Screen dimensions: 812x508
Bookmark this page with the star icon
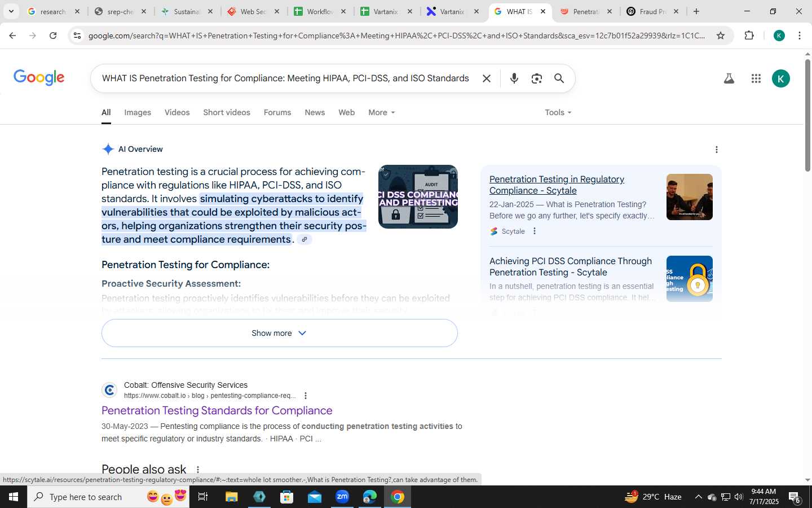[721, 36]
